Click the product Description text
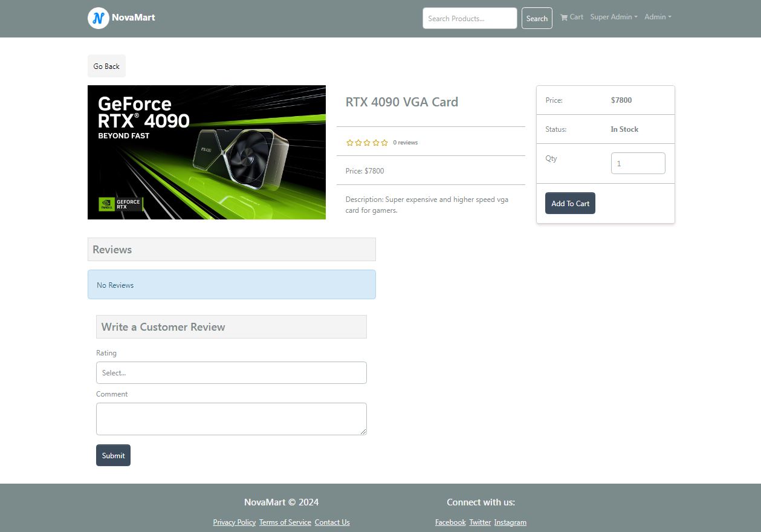Image resolution: width=761 pixels, height=532 pixels. 427,205
